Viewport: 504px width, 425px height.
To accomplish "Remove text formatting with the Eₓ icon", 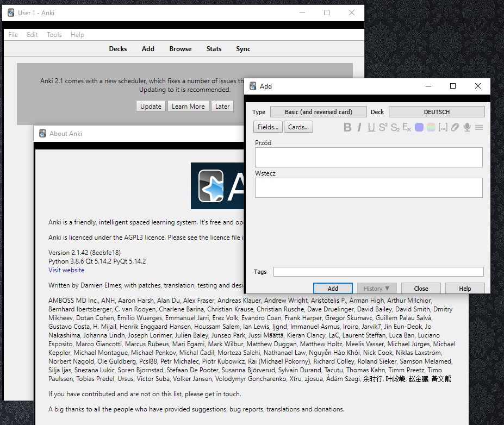I will coord(406,127).
